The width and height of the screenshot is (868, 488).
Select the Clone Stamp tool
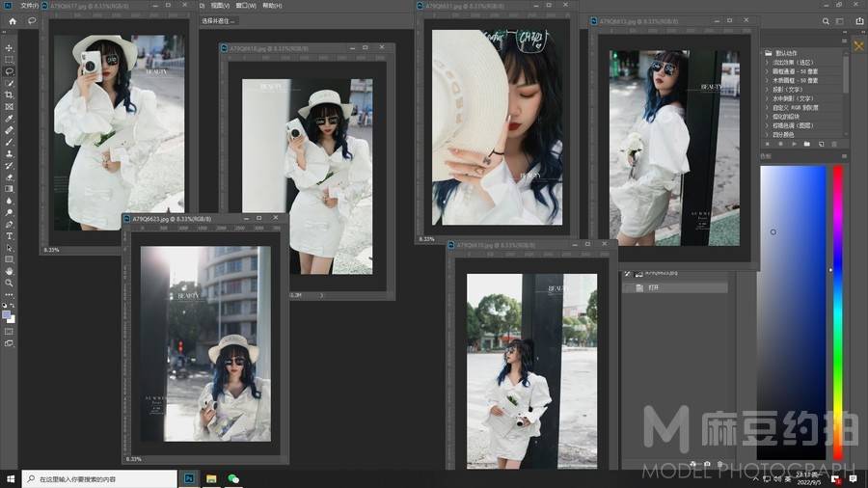click(x=9, y=153)
